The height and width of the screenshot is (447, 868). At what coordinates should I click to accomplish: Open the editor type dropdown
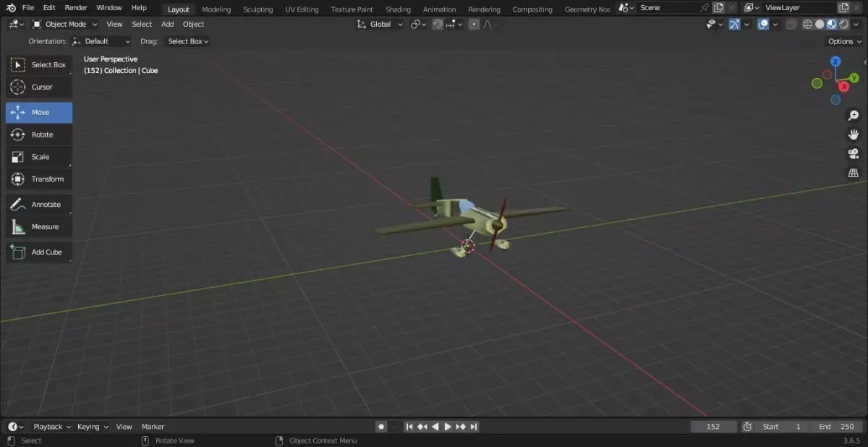[16, 24]
